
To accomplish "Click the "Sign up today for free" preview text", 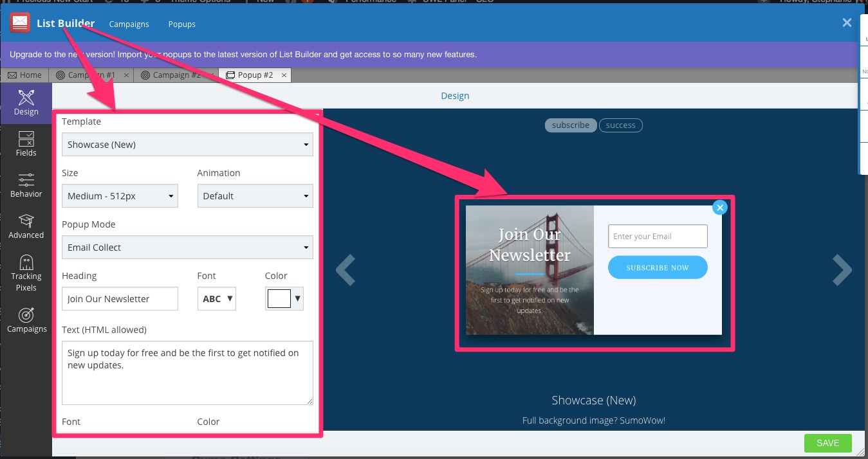I will [530, 300].
